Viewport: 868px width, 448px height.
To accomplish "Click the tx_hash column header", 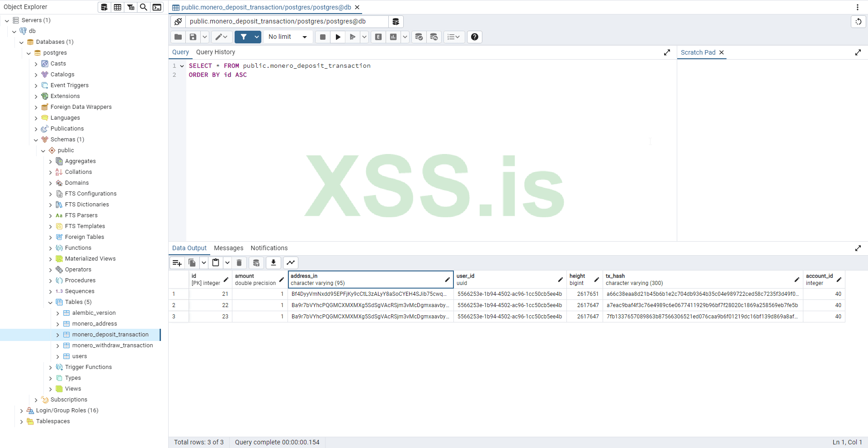I will pos(703,280).
